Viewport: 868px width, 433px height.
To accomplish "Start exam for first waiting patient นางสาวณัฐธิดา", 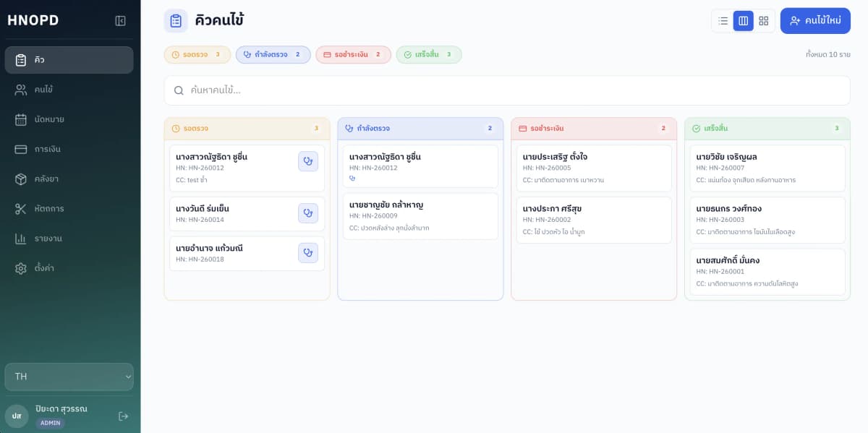I will [308, 161].
